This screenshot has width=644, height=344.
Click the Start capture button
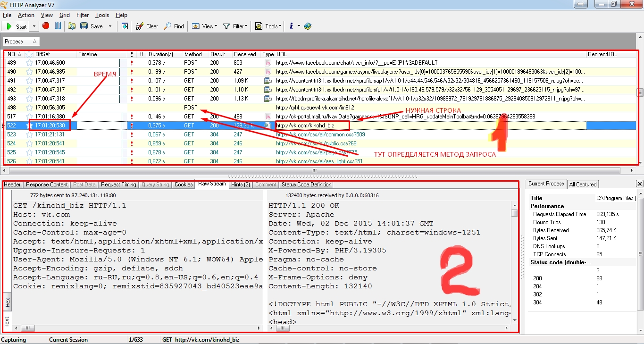(17, 26)
